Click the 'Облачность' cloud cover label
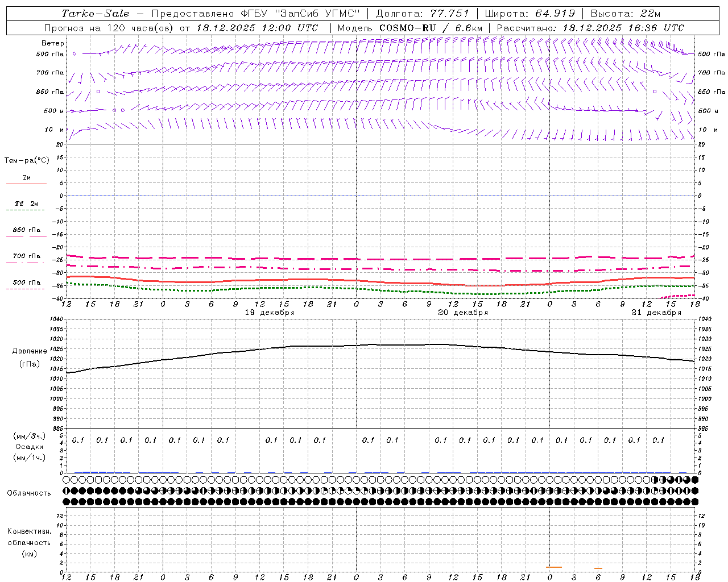This screenshot has height=582, width=728. (x=29, y=493)
